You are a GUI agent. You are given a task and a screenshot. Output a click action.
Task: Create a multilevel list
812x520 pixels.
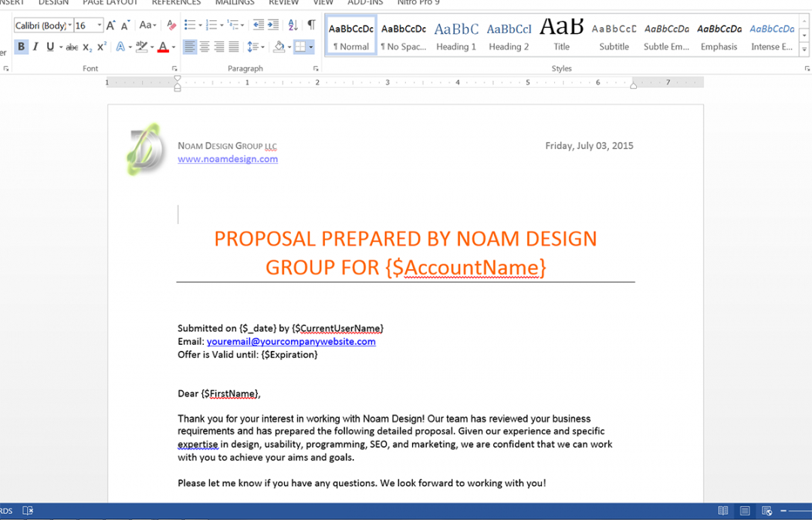click(x=232, y=25)
